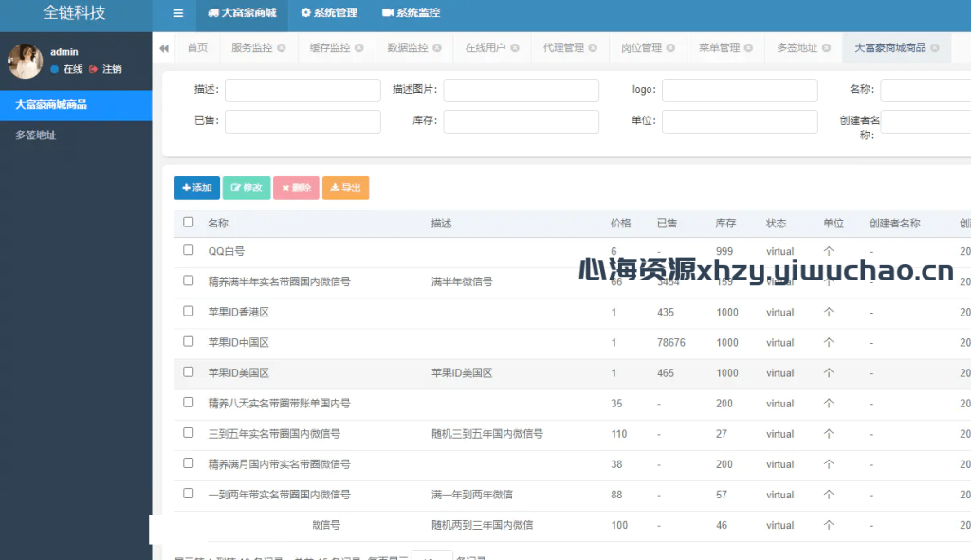The image size is (971, 560).
Task: Click the delete icon on 删除 button
Action: 284,188
